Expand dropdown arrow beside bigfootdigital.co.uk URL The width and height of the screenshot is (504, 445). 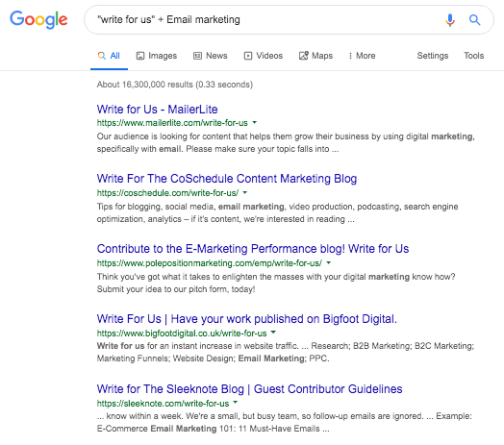point(273,333)
